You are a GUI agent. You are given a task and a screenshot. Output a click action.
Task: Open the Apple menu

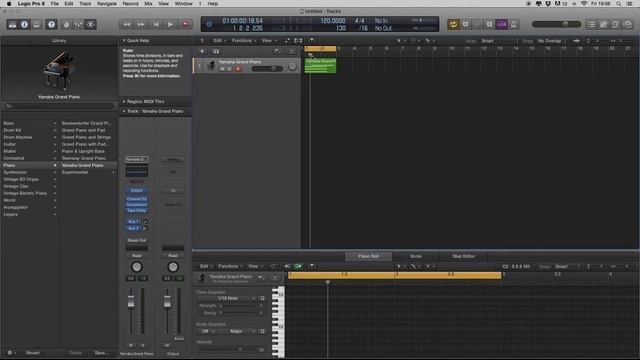coord(9,4)
